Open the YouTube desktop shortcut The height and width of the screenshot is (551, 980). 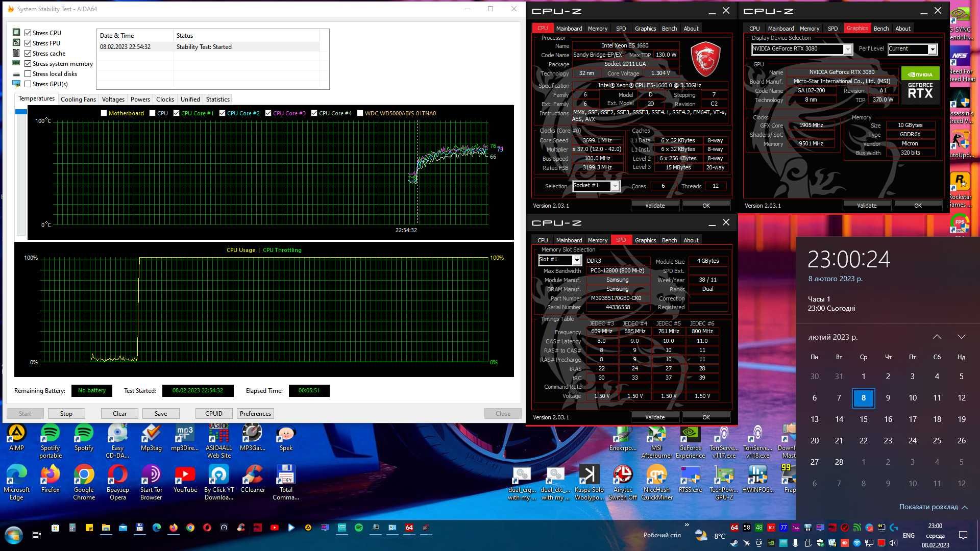point(185,479)
